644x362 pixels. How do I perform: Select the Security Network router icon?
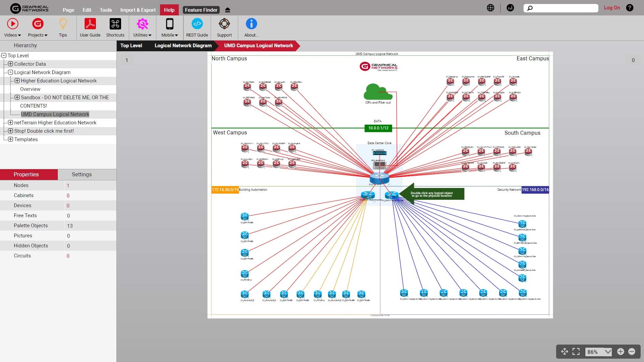pyautogui.click(x=391, y=195)
